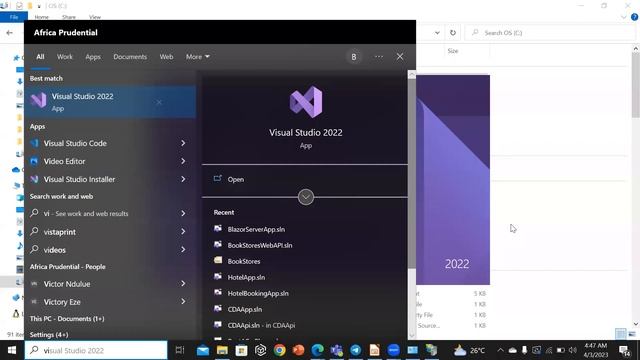The image size is (640, 360).
Task: Expand Visual Studio Code result arrow
Action: tap(183, 143)
